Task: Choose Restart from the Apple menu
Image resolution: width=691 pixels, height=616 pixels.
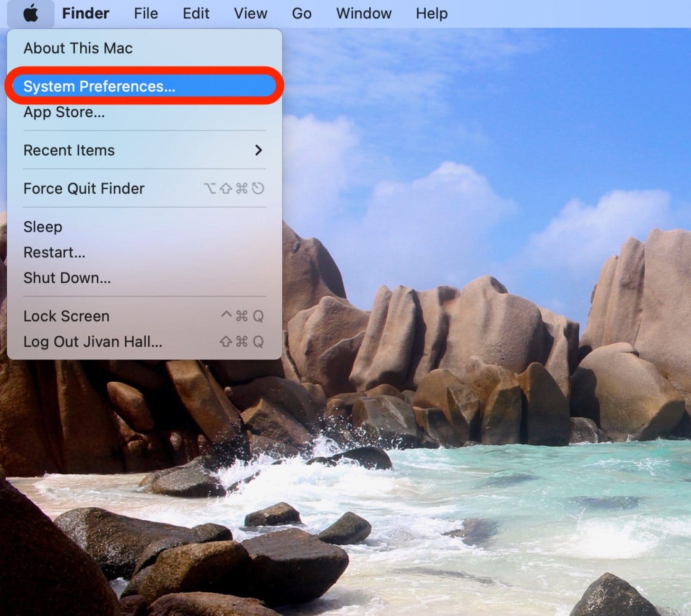Action: click(x=54, y=252)
